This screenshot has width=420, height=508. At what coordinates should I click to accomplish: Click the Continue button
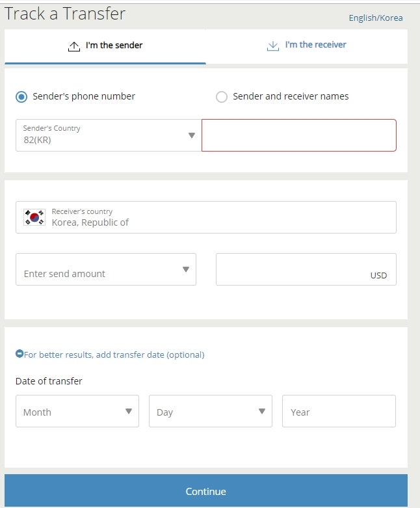click(x=206, y=491)
